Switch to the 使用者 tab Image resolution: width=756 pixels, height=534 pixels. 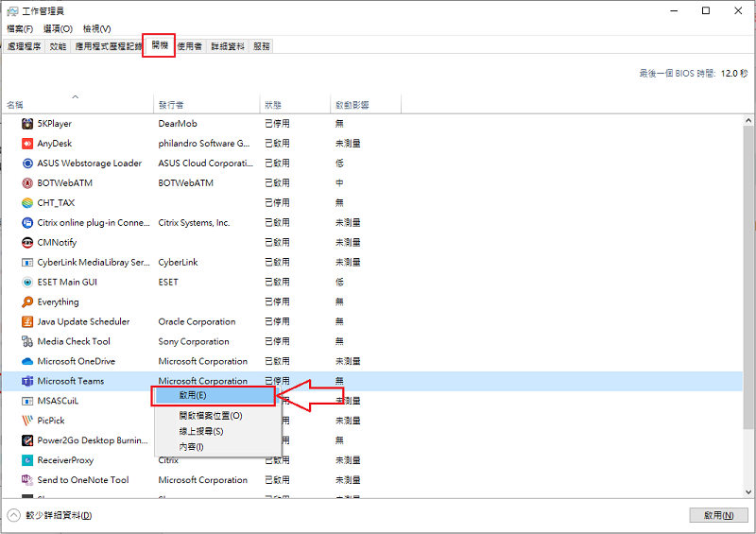190,46
